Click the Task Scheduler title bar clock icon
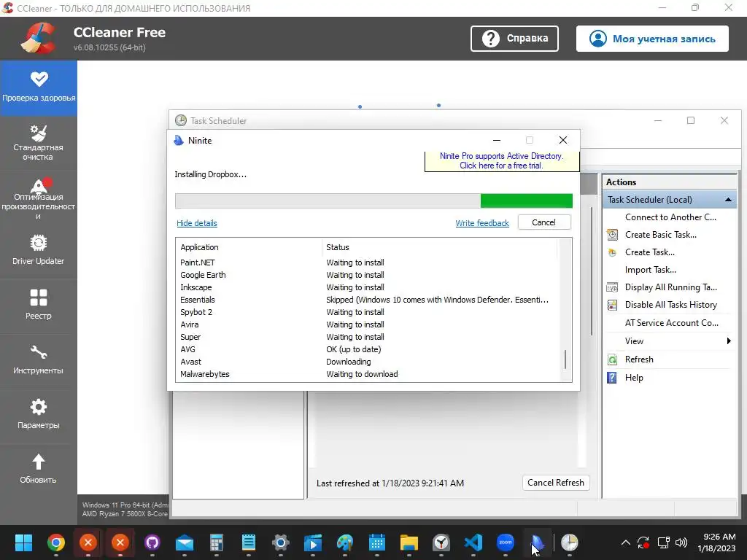747x560 pixels. coord(181,120)
